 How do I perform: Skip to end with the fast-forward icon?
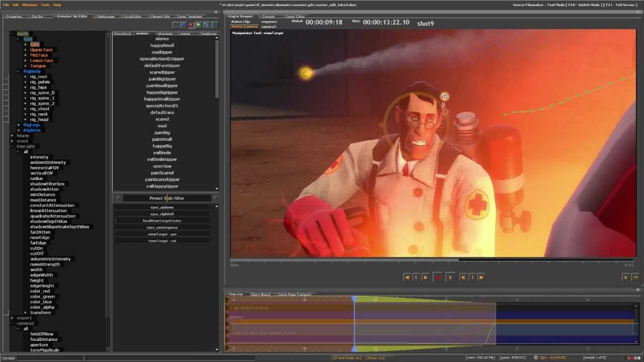tap(481, 277)
